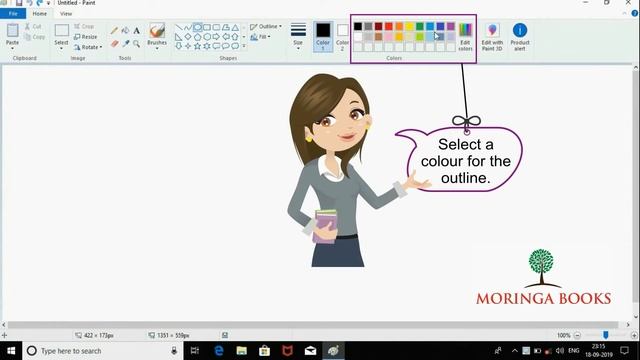
Task: Select the Pencil tool
Action: (x=114, y=31)
